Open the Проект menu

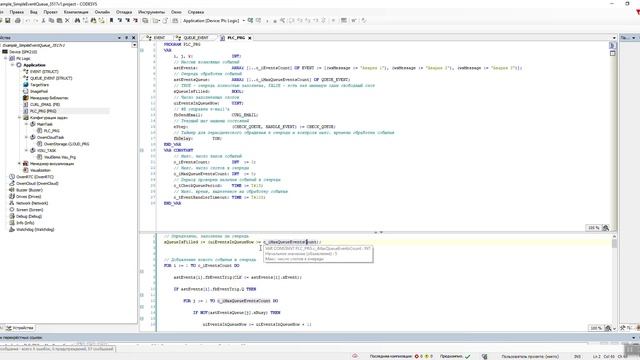51,12
